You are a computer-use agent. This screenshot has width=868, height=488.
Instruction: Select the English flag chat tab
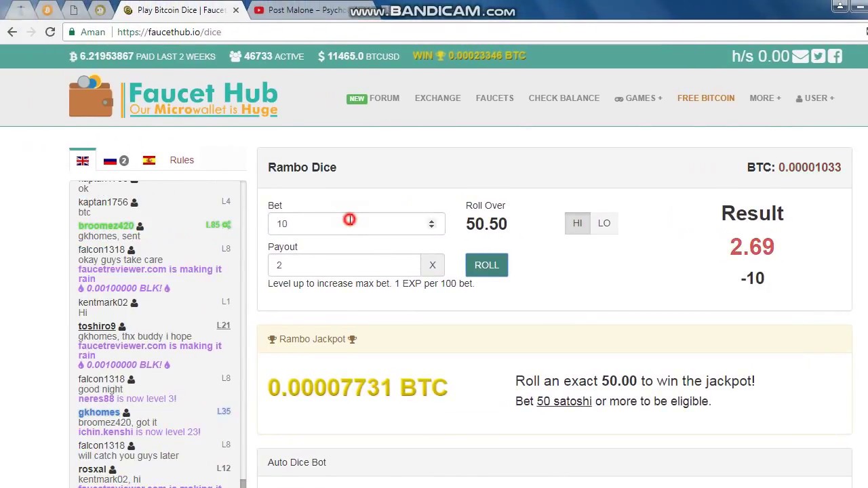pos(83,161)
